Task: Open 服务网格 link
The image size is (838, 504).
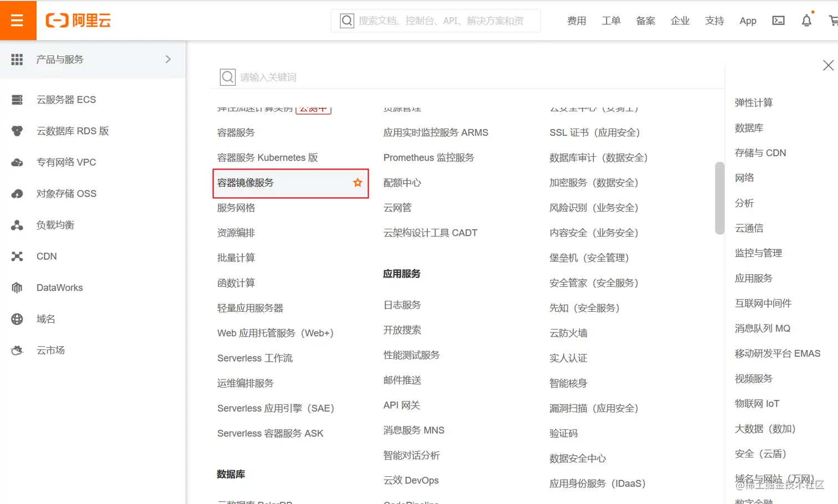Action: click(236, 208)
